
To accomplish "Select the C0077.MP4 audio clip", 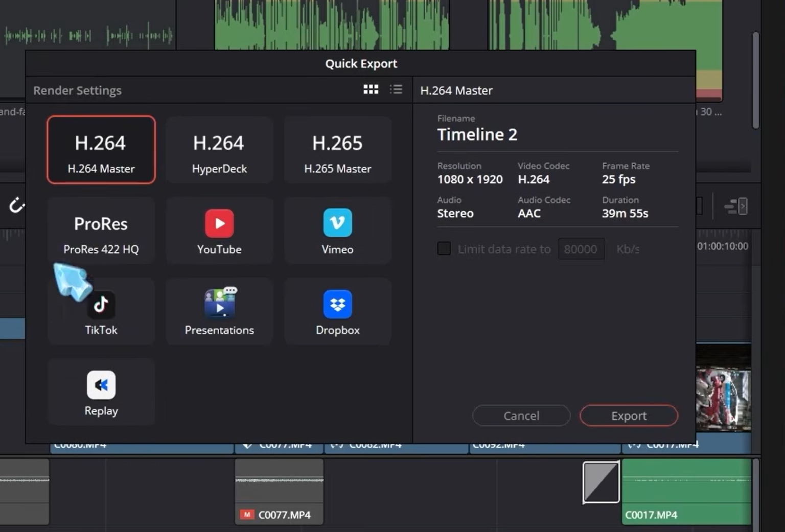I will point(279,492).
